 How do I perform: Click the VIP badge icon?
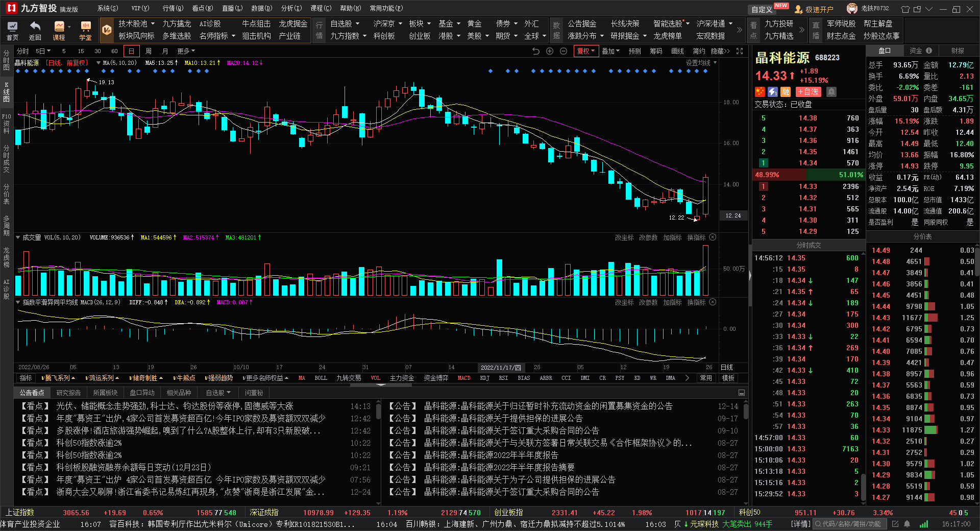pos(107,30)
